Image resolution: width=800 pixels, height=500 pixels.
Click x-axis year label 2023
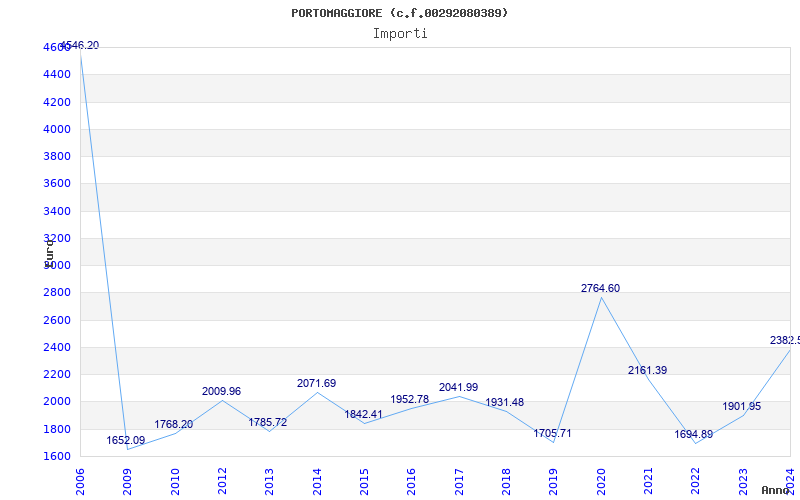[x=742, y=481]
